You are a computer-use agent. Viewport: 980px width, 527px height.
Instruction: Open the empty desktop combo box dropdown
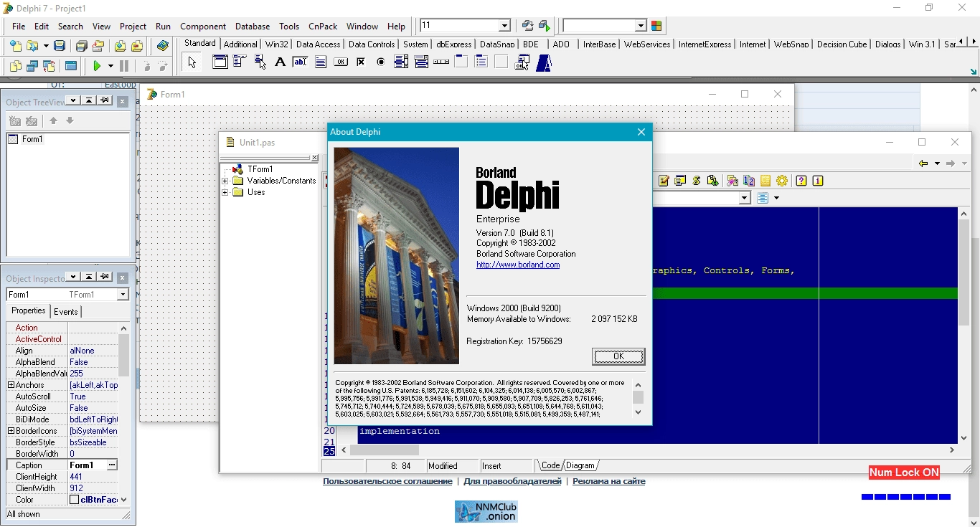pyautogui.click(x=641, y=26)
